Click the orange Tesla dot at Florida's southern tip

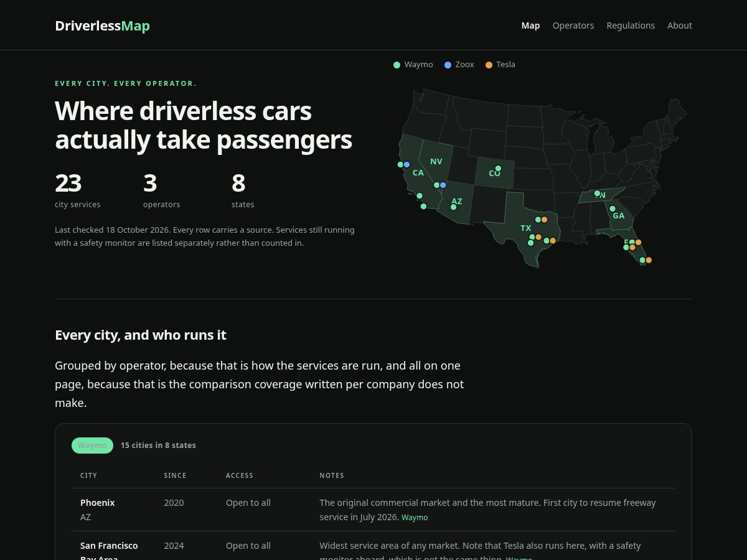pos(649,260)
